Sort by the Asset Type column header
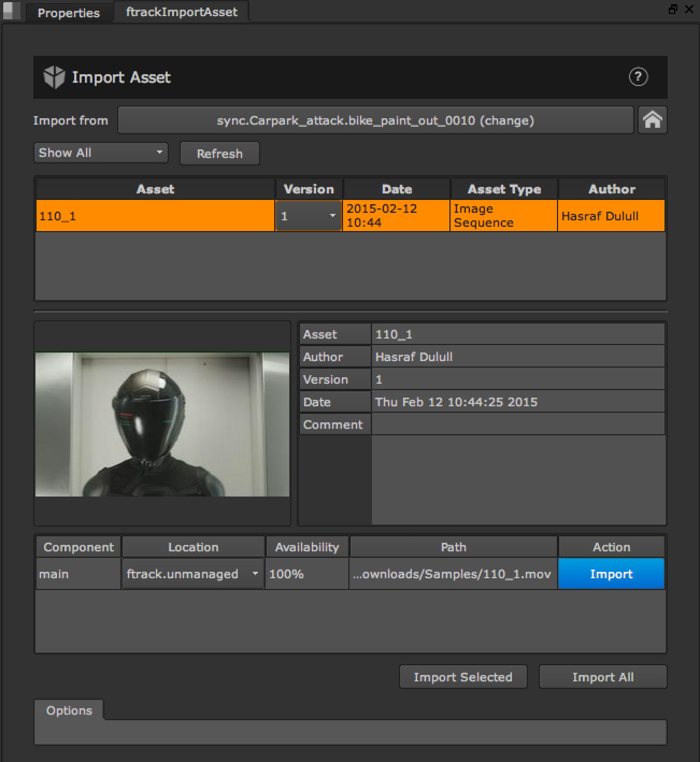This screenshot has height=762, width=700. [x=504, y=189]
